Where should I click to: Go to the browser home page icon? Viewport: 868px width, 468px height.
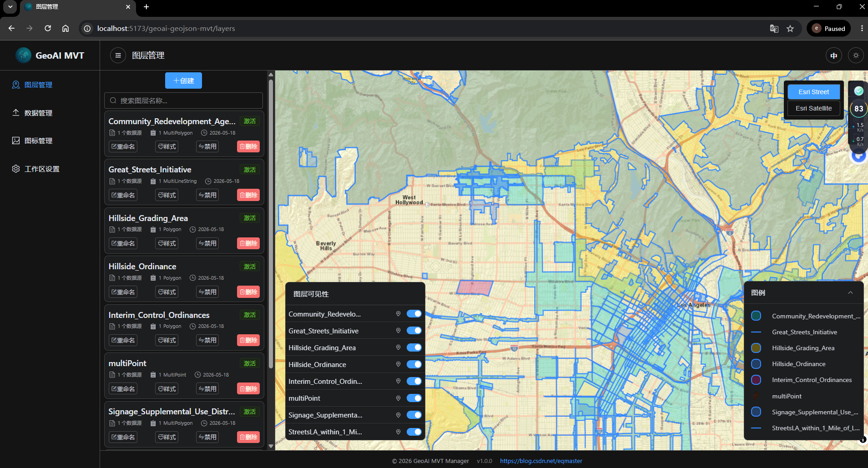pos(66,28)
